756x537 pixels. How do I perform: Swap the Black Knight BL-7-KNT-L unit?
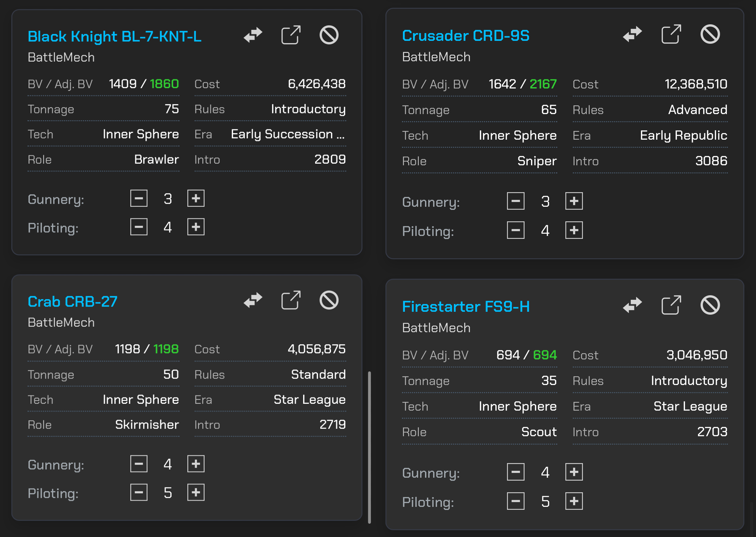(x=253, y=35)
